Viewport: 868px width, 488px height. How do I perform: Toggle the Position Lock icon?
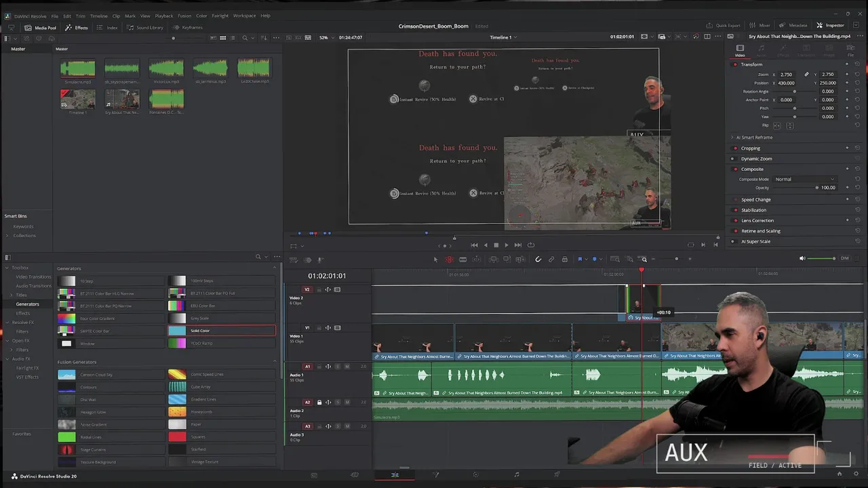point(564,259)
